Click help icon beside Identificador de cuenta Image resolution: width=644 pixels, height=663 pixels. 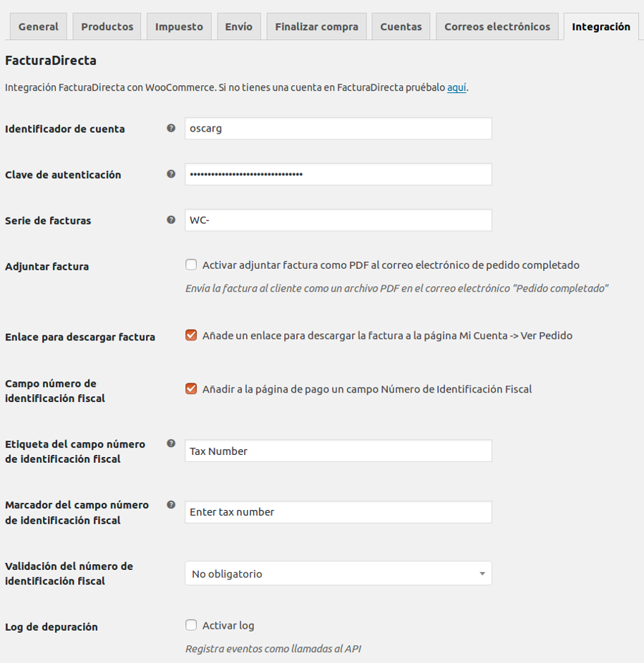click(171, 128)
